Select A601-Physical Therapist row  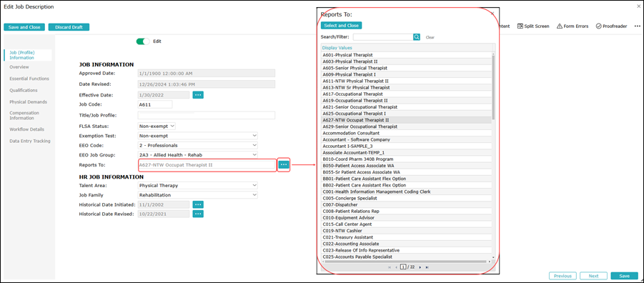(x=407, y=54)
